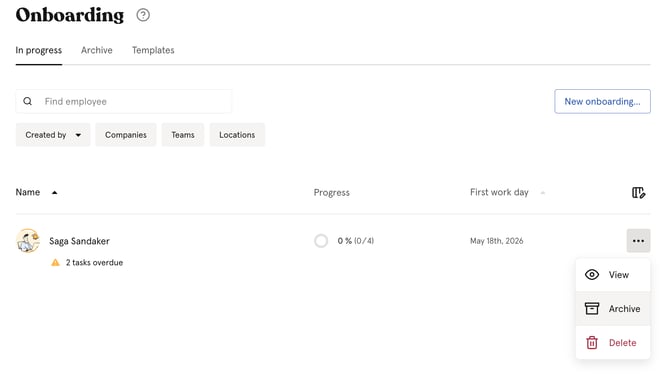
Task: Switch to the In progress tab
Action: [38, 50]
